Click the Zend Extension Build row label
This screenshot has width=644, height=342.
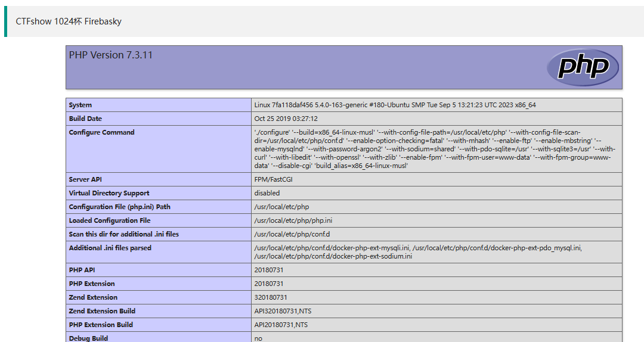pyautogui.click(x=102, y=311)
